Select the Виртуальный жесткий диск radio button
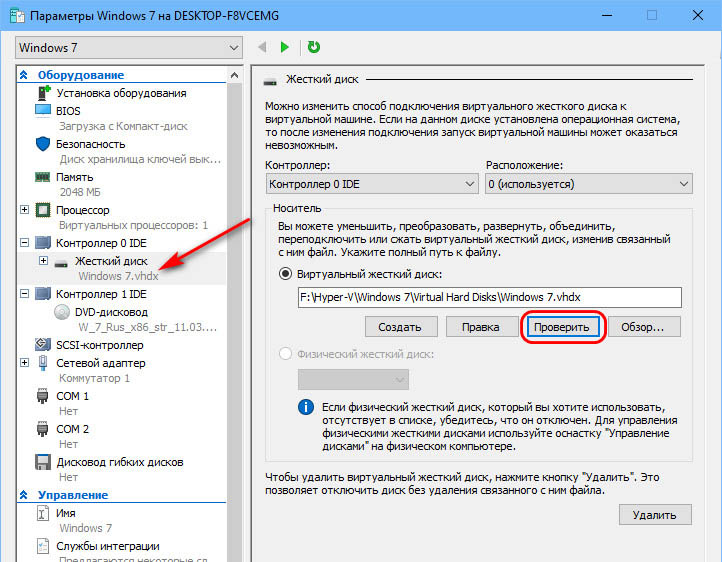 coord(285,274)
